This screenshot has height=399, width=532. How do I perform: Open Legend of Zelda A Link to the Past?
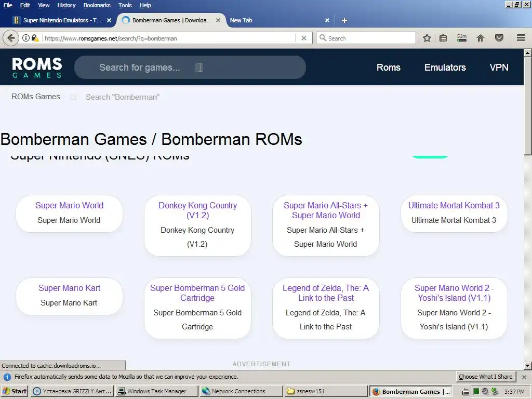click(x=326, y=292)
